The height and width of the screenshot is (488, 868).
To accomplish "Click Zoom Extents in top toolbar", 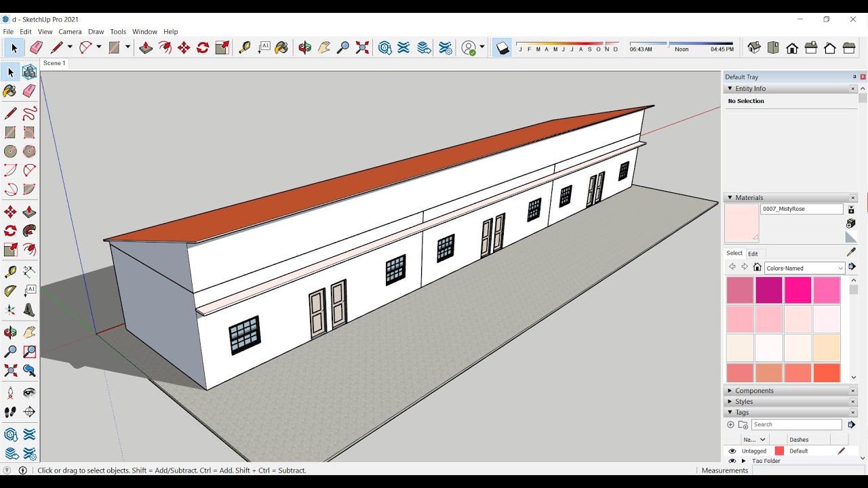I will pyautogui.click(x=363, y=47).
